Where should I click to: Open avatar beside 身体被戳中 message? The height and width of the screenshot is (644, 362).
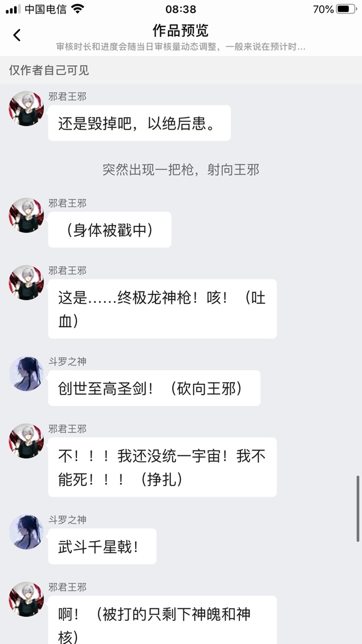[x=26, y=215]
